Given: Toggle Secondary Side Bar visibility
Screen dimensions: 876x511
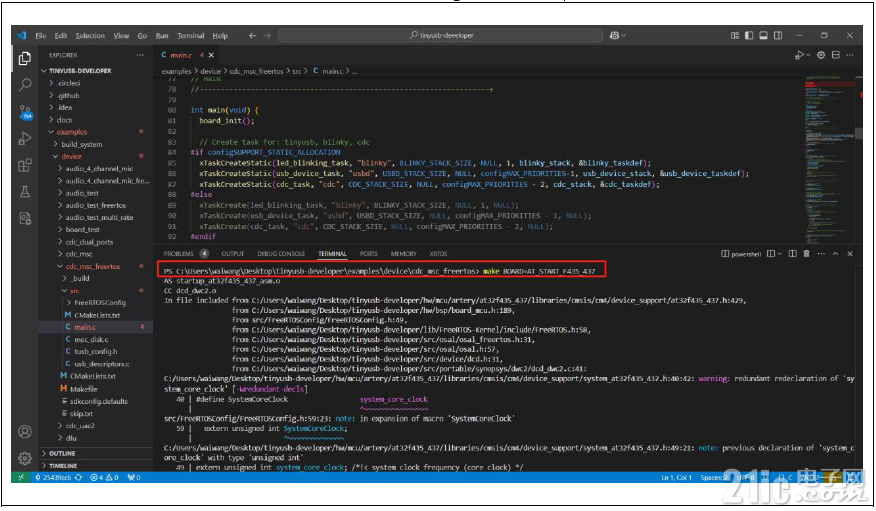Looking at the screenshot, I should click(778, 35).
